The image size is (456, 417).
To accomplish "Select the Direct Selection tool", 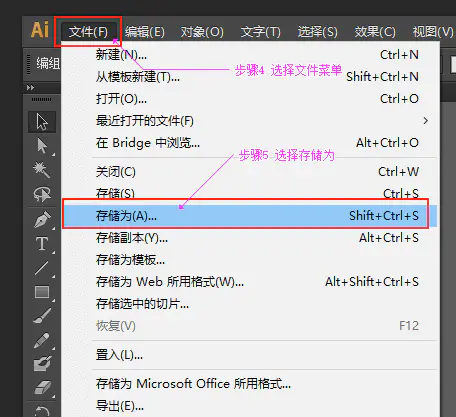I will point(42,146).
